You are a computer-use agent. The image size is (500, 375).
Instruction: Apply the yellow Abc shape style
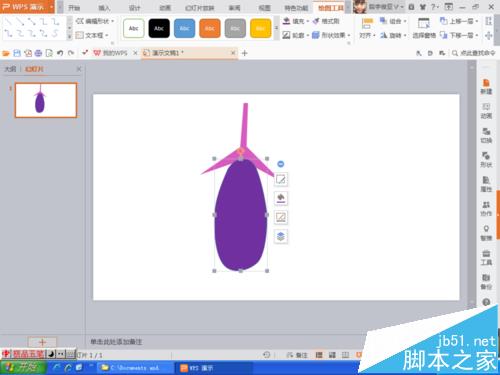(x=260, y=28)
